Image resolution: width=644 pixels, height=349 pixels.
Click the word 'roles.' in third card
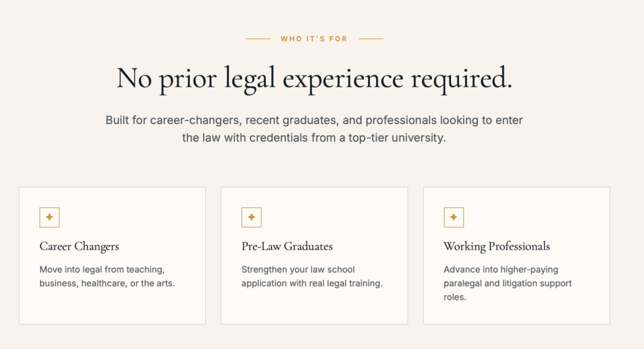pos(455,297)
